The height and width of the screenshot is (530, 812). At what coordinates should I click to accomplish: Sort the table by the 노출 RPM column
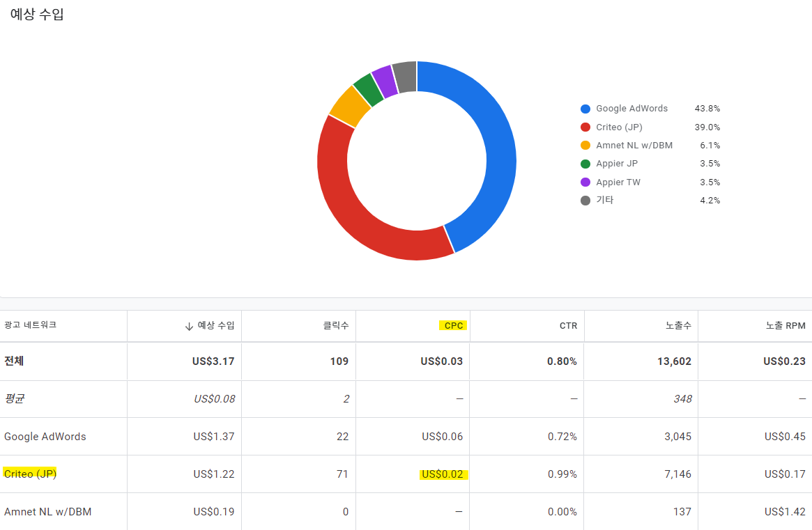coord(782,326)
